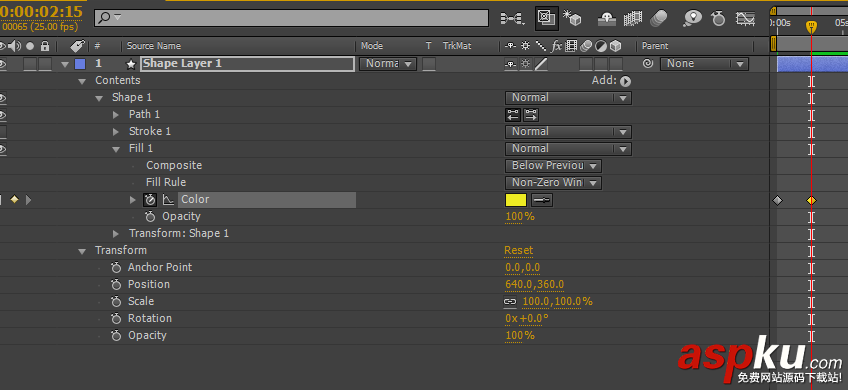Screen dimensions: 848x390
Task: Enable the Anchor Point stopwatch
Action: tap(116, 268)
